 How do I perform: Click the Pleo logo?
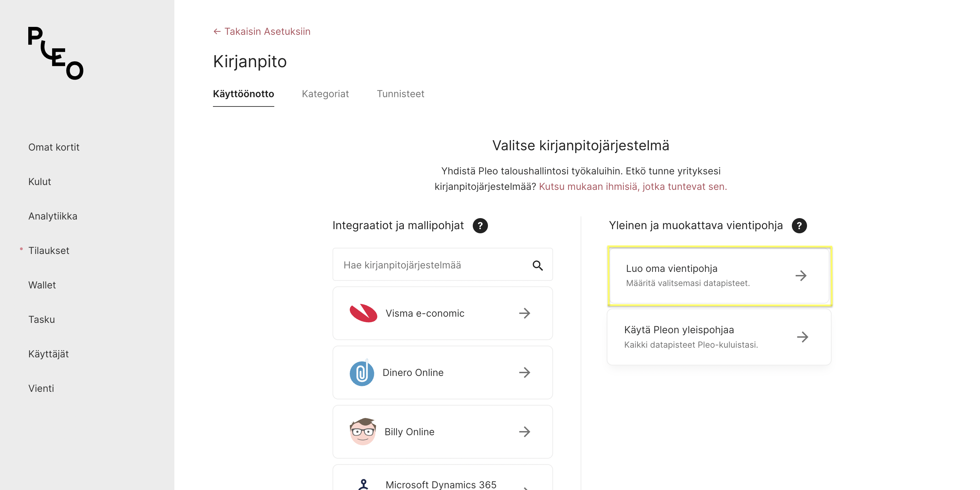[55, 53]
